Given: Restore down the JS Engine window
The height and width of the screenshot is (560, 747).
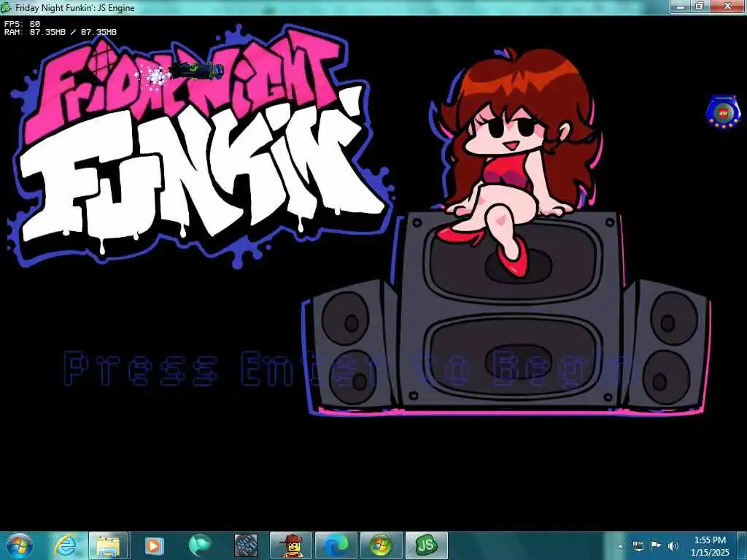Looking at the screenshot, I should pyautogui.click(x=700, y=6).
